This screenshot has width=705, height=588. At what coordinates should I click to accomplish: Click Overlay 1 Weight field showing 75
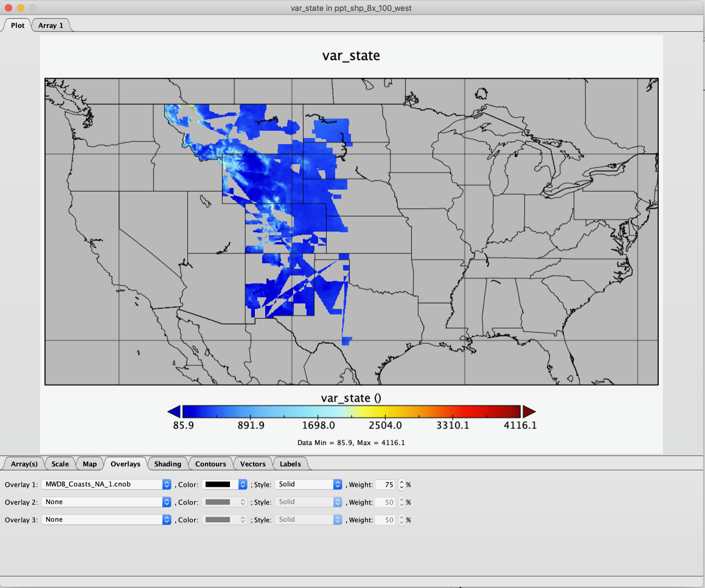click(x=385, y=484)
